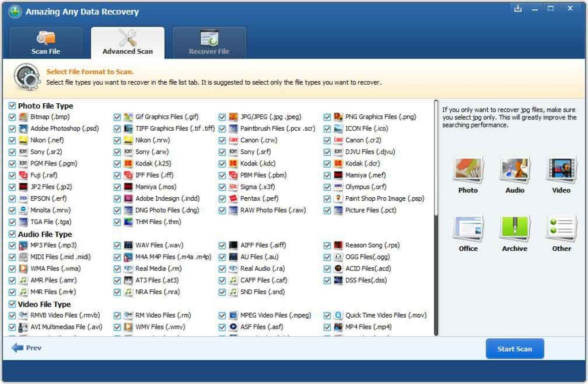588x384 pixels.
Task: Select the Video category icon
Action: point(561,171)
